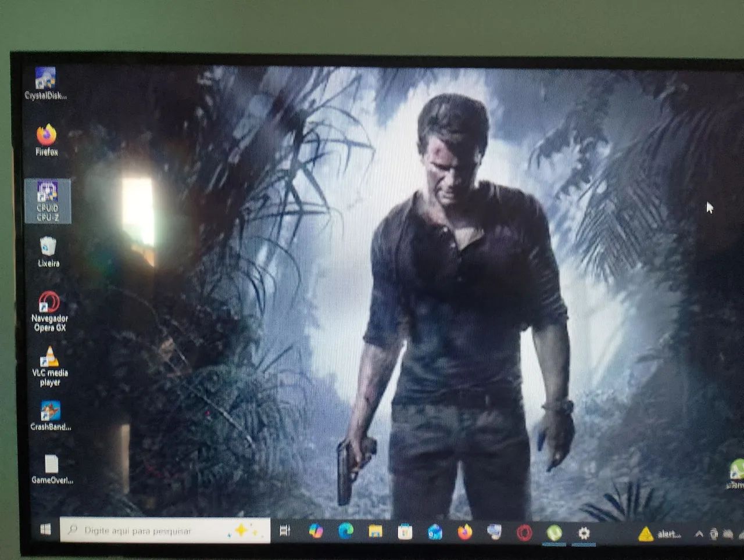Open Opera GX from the taskbar
The width and height of the screenshot is (744, 560).
[524, 533]
